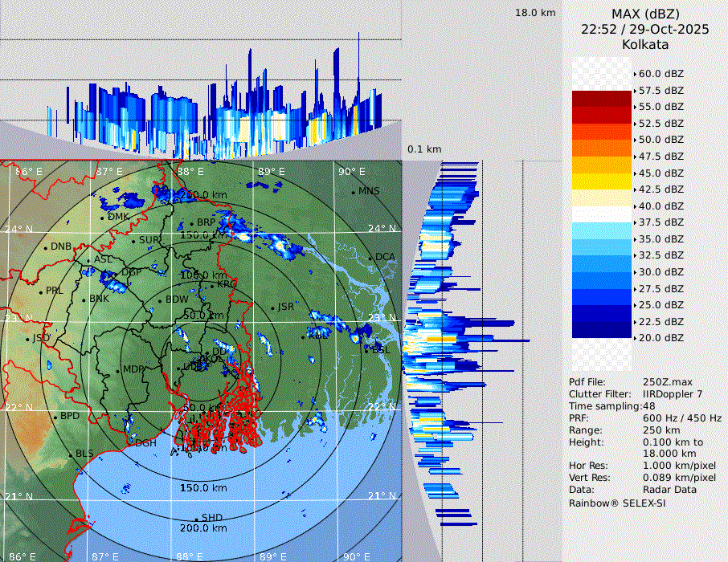The height and width of the screenshot is (562, 728).
Task: Click the 18.0 km height label
Action: pyautogui.click(x=535, y=13)
